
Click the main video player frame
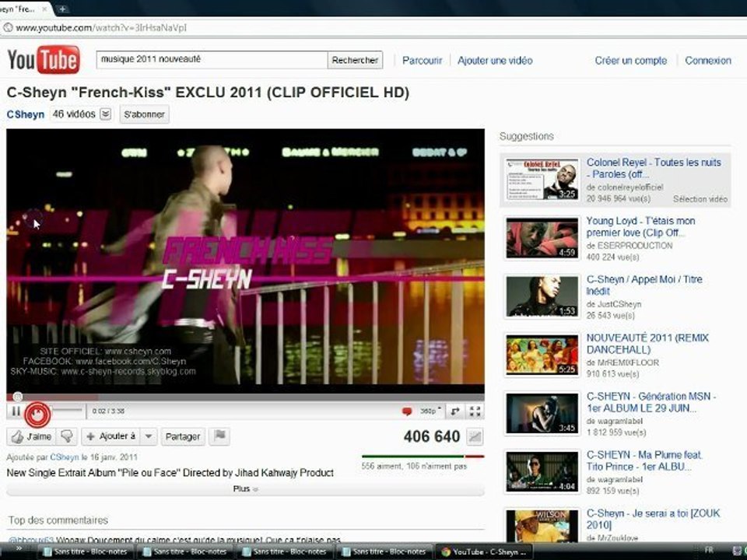245,261
